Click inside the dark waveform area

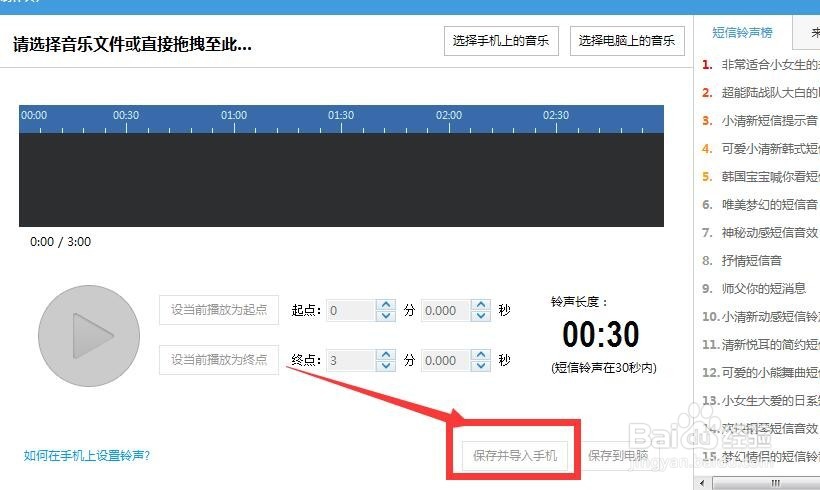(x=341, y=179)
